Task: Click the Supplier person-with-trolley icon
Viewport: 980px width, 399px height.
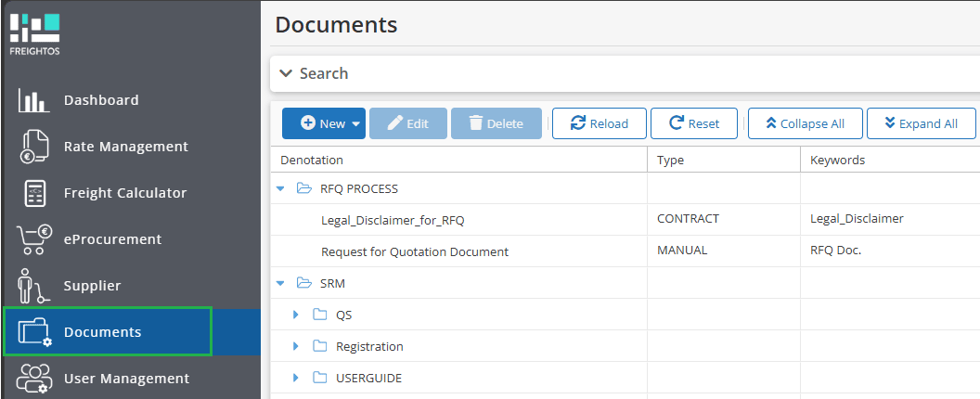Action: click(33, 286)
